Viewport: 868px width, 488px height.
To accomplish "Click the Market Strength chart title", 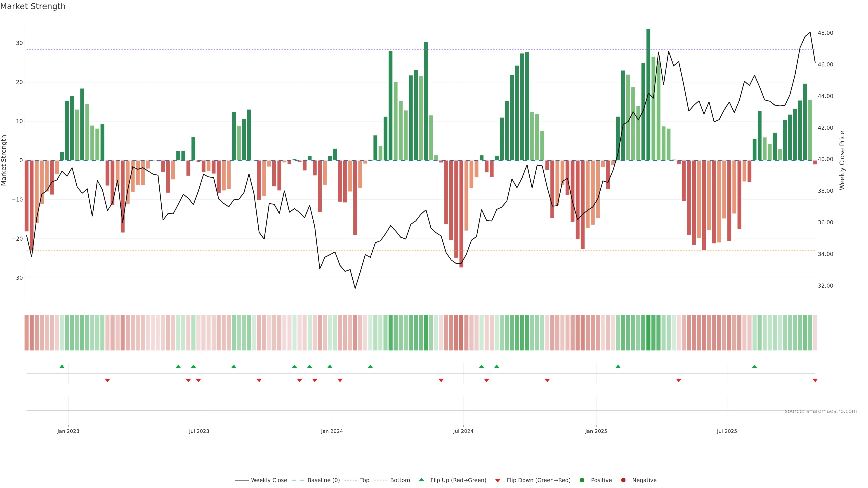I will pos(33,6).
